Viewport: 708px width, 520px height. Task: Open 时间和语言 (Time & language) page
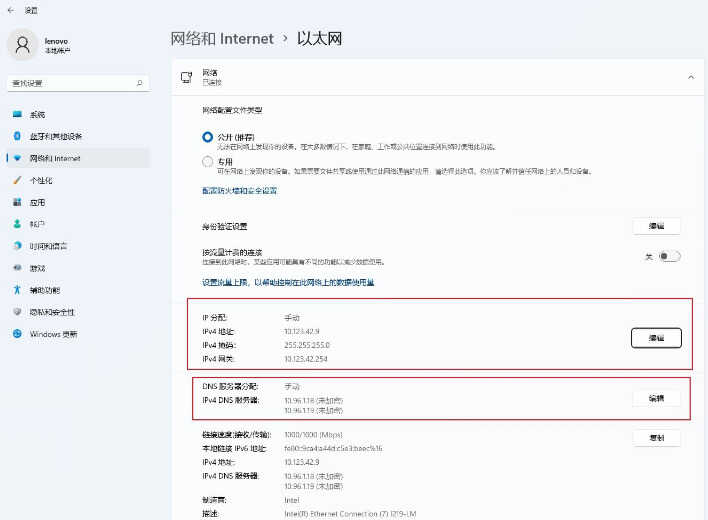(x=48, y=246)
